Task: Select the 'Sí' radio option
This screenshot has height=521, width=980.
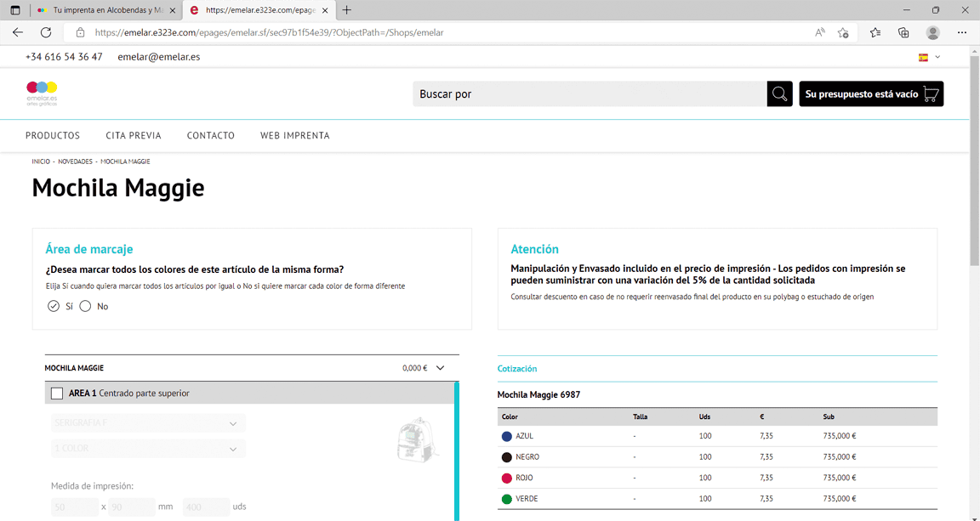Action: click(53, 306)
